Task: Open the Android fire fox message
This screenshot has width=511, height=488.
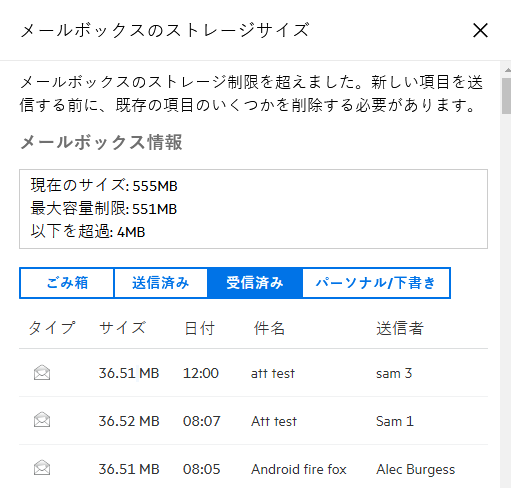Action: click(299, 469)
